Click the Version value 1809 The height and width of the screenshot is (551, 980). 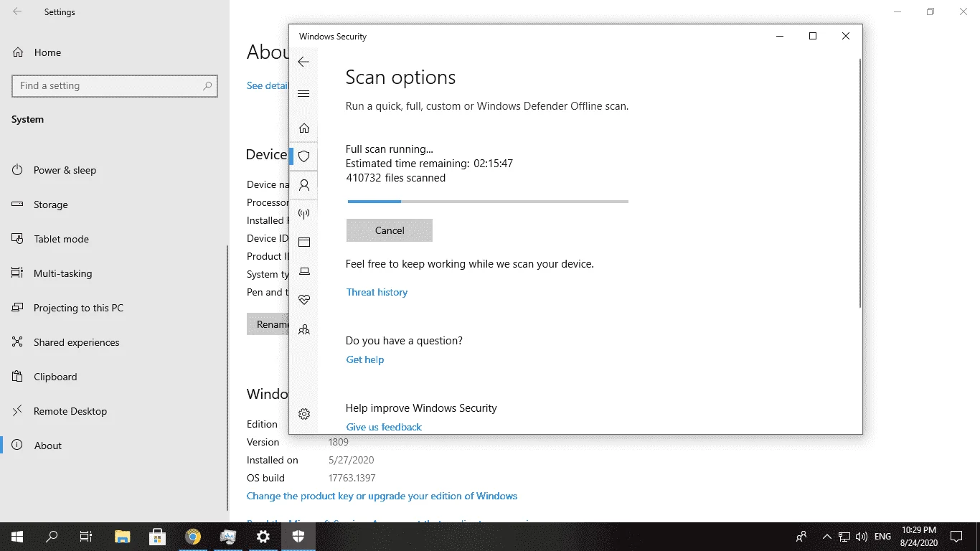click(x=339, y=442)
